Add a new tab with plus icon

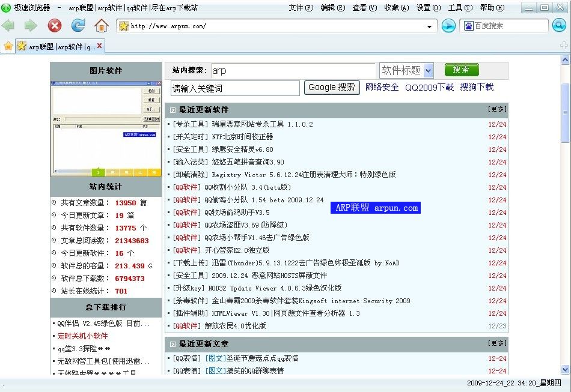pyautogui.click(x=564, y=46)
